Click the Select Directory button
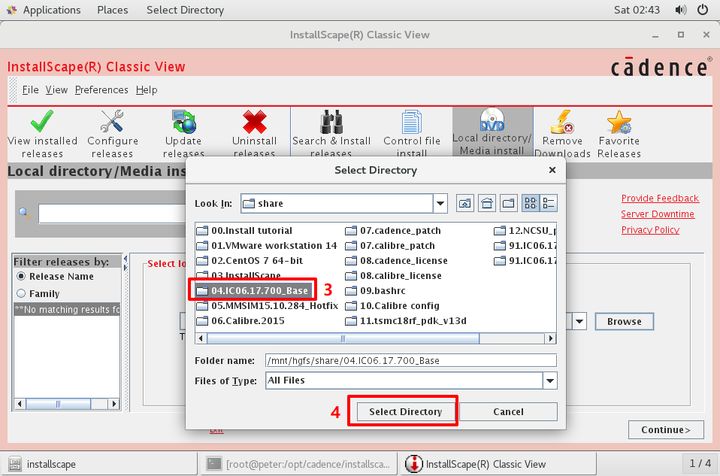 [x=405, y=412]
